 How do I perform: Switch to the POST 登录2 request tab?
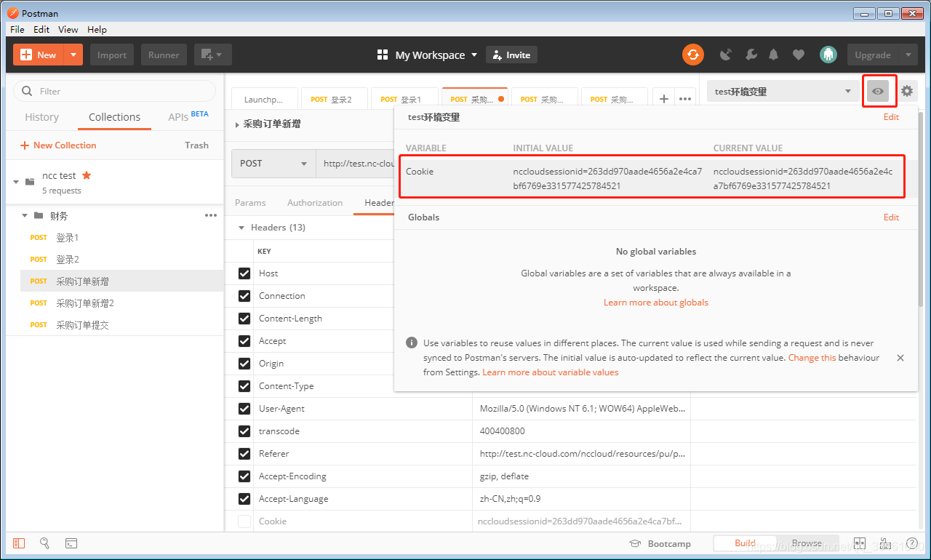tap(335, 99)
